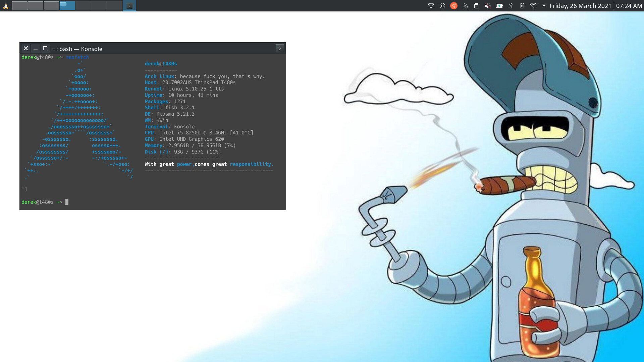Click the bottom terminal prompt cursor
The width and height of the screenshot is (644, 362).
click(67, 202)
